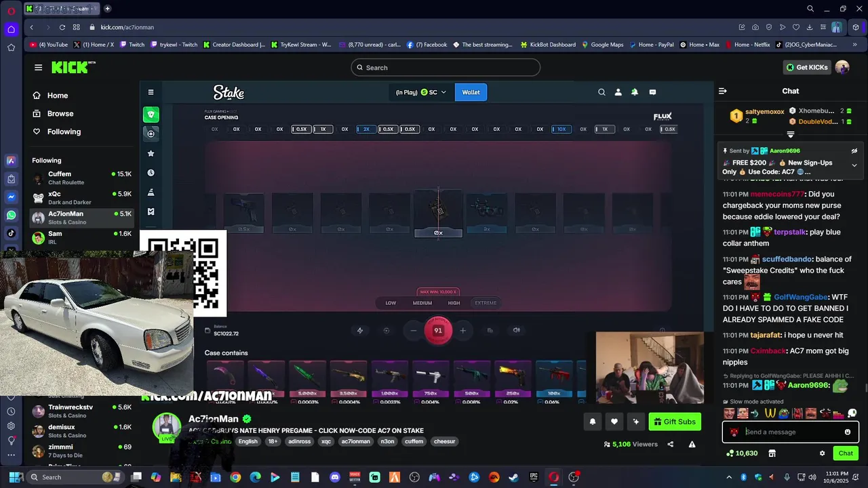The image size is (868, 488).
Task: Open Stake notifications bell
Action: click(x=635, y=92)
